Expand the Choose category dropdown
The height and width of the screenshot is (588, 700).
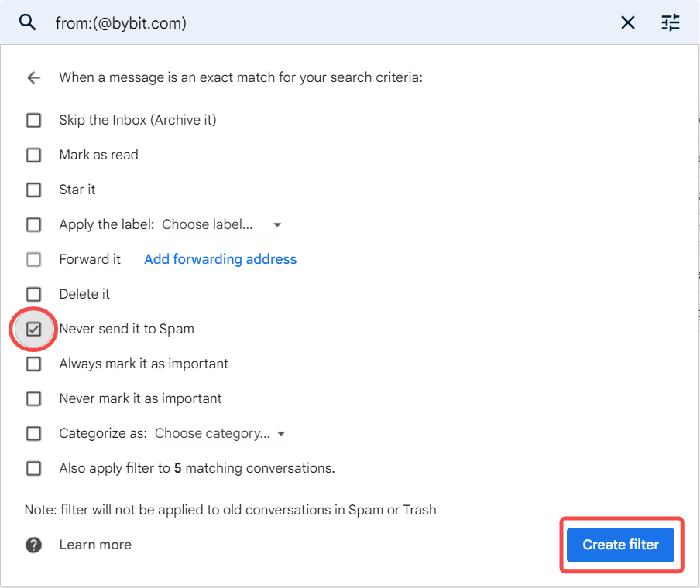coord(221,434)
